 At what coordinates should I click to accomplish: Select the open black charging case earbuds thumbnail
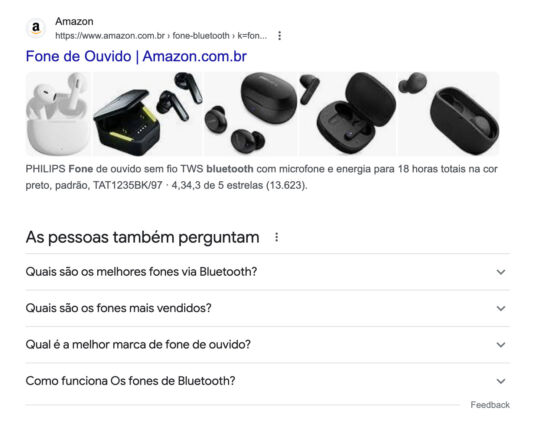click(348, 114)
